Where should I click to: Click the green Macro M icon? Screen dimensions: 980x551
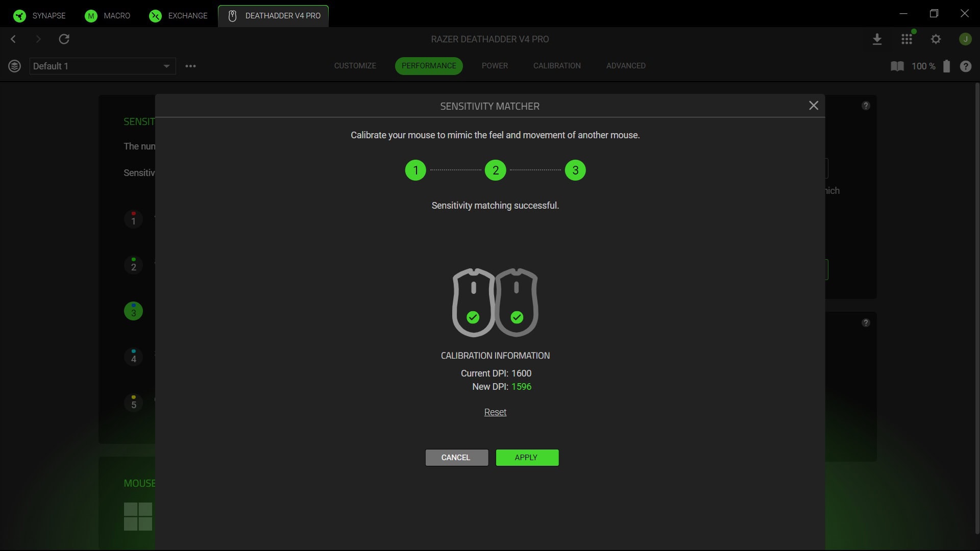point(91,16)
